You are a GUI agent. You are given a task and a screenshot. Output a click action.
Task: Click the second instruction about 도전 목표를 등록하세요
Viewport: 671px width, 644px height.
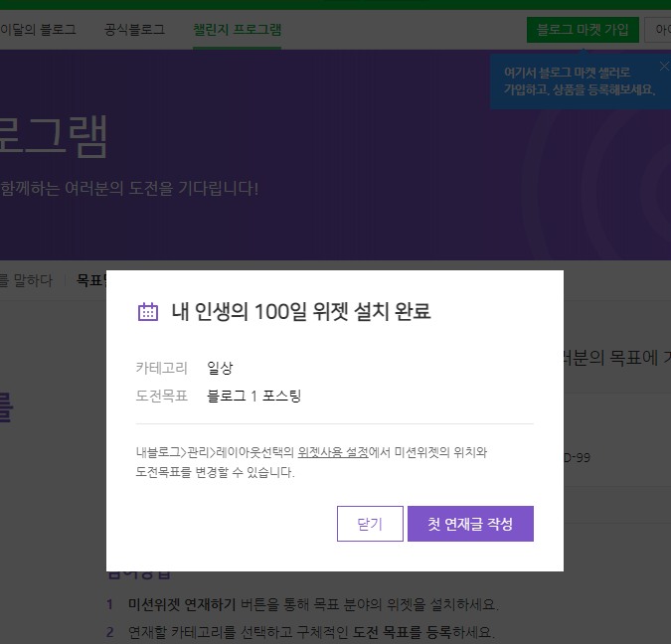pyautogui.click(x=311, y=632)
